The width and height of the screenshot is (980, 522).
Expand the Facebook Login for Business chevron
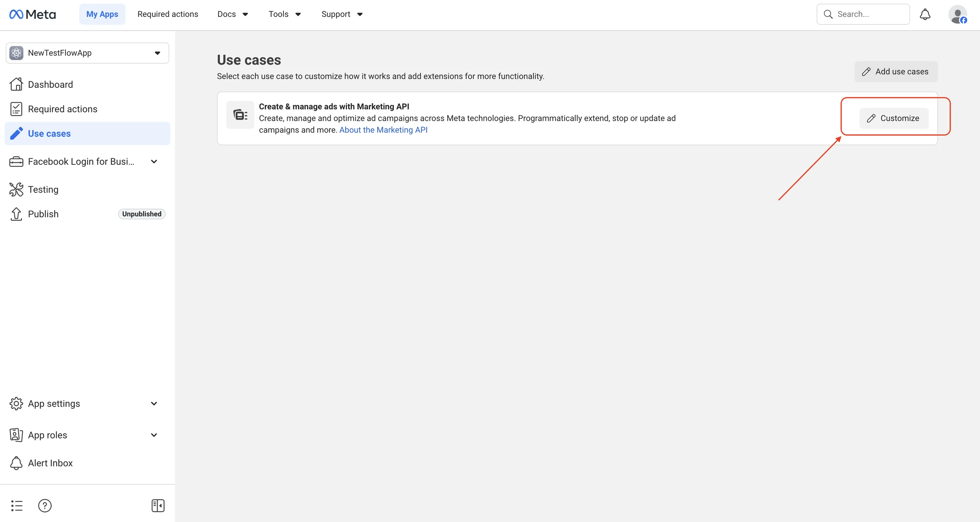coord(154,162)
